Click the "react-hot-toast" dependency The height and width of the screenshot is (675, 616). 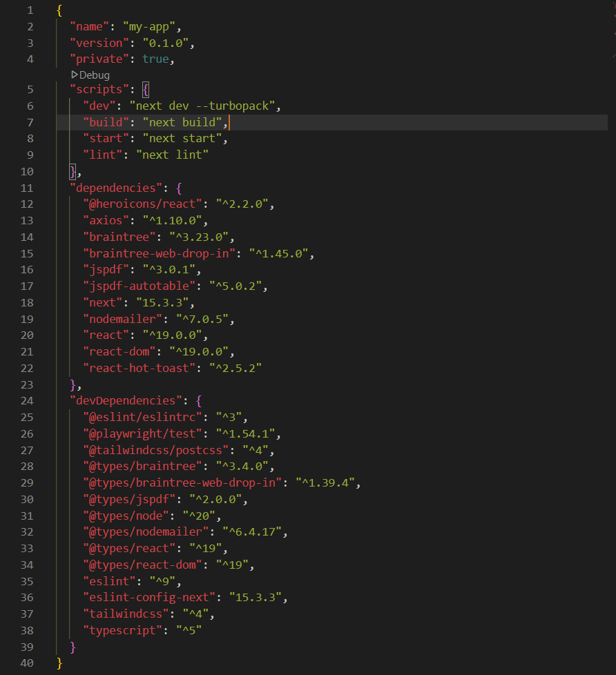[x=139, y=368]
